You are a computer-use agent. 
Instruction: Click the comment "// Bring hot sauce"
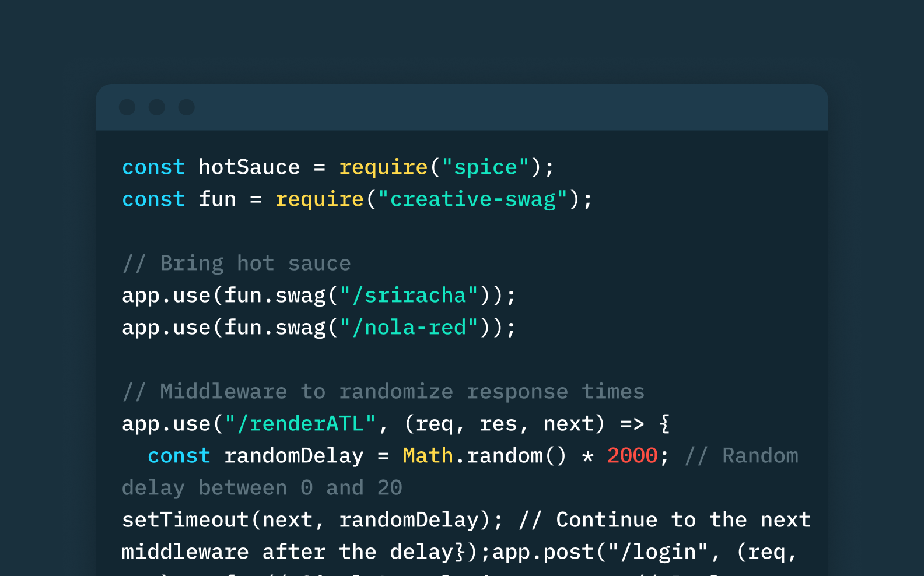[237, 264]
